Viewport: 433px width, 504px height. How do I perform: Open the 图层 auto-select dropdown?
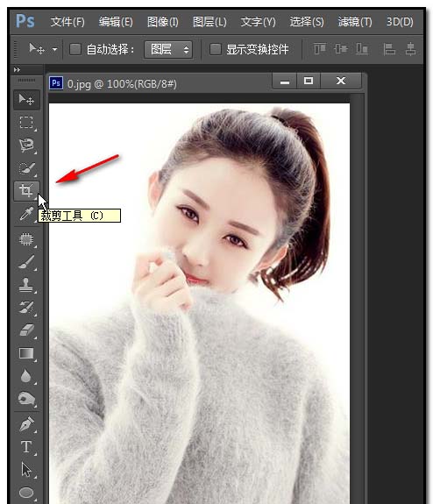click(x=168, y=49)
